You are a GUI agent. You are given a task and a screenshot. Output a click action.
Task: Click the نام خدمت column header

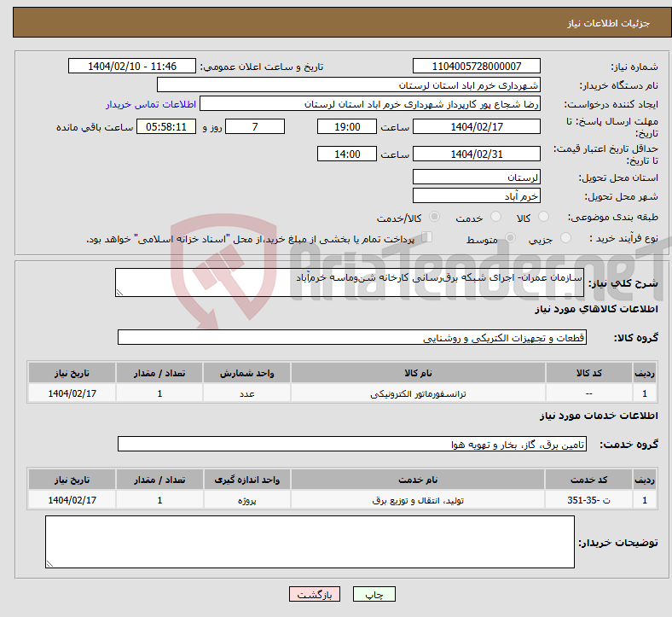coord(418,480)
